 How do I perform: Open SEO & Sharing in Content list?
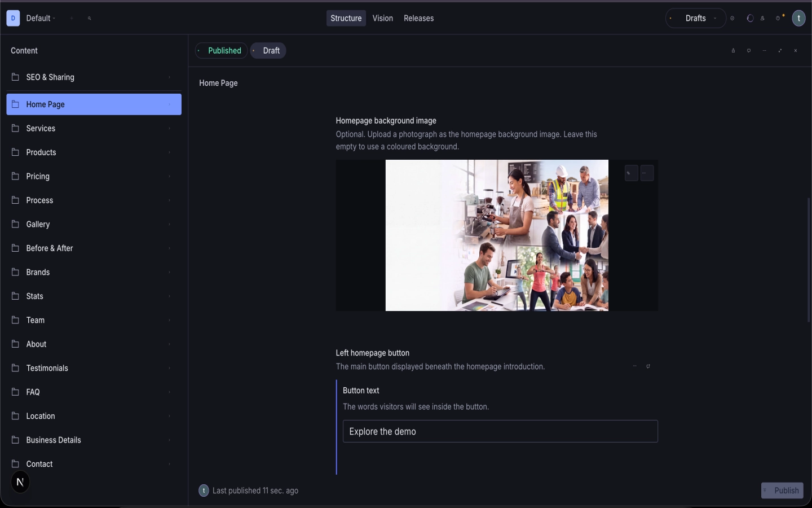click(94, 77)
